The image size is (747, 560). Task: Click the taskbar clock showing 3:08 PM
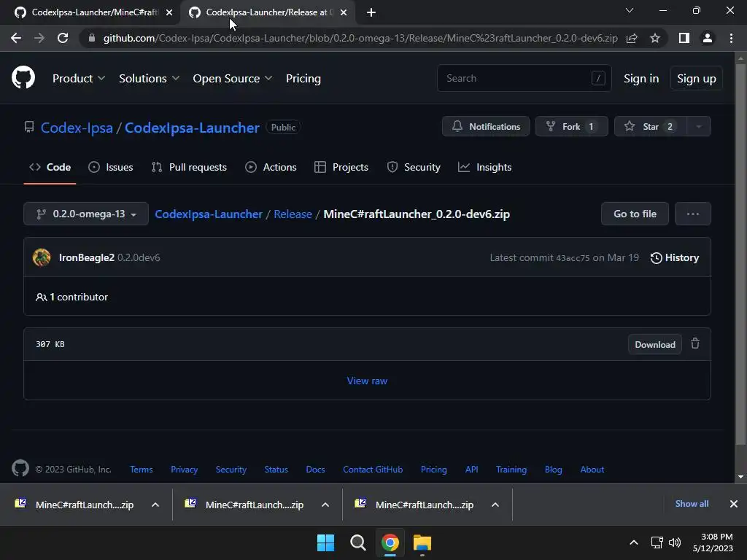coord(713,542)
